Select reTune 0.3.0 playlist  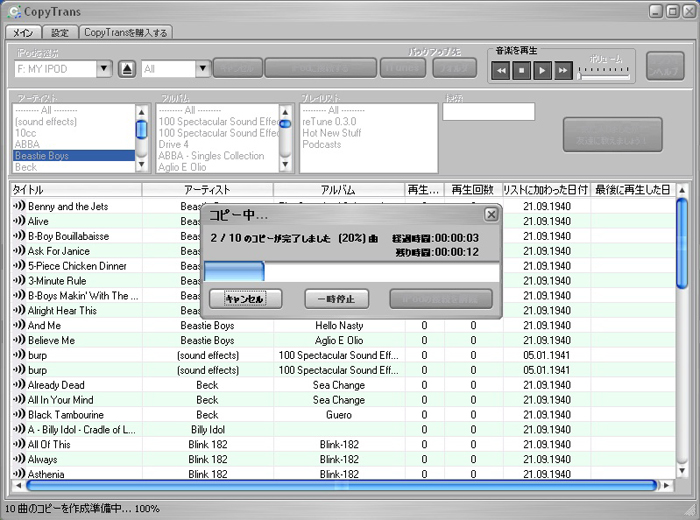point(368,121)
